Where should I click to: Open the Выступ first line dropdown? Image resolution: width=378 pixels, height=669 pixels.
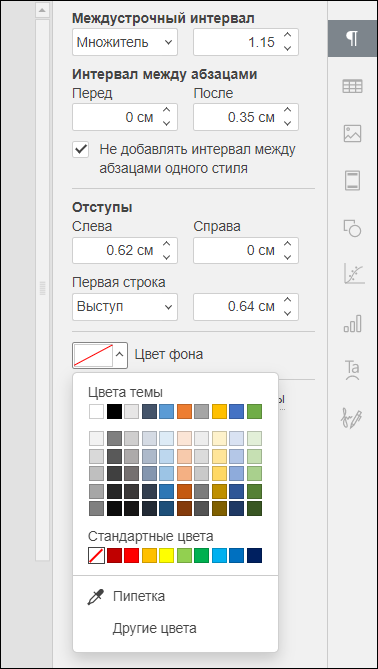[125, 307]
